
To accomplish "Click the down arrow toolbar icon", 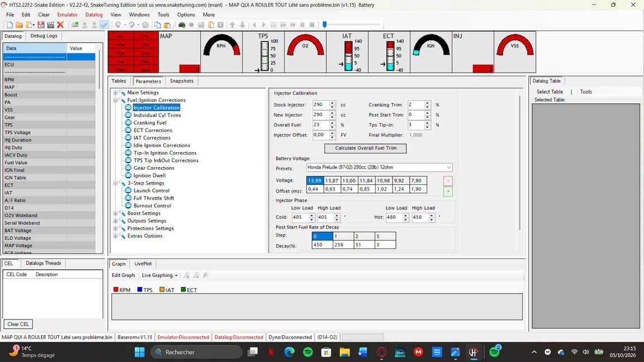I will (x=242, y=25).
